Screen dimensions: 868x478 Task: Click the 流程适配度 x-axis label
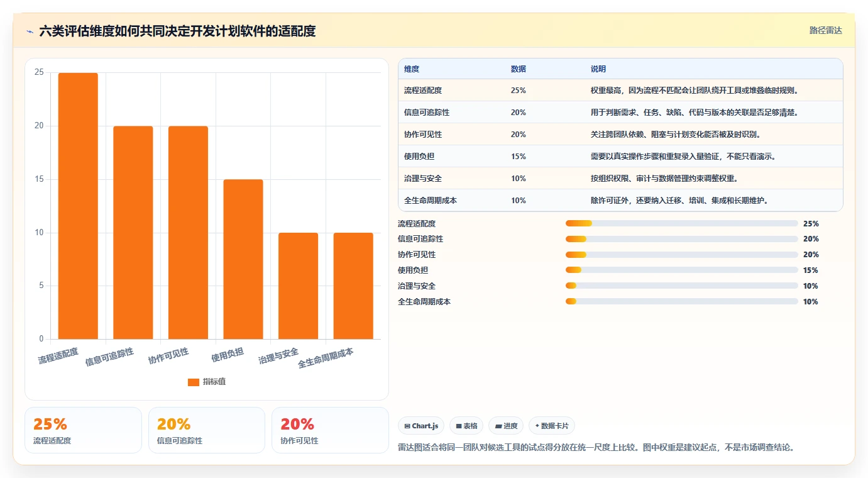pyautogui.click(x=58, y=356)
